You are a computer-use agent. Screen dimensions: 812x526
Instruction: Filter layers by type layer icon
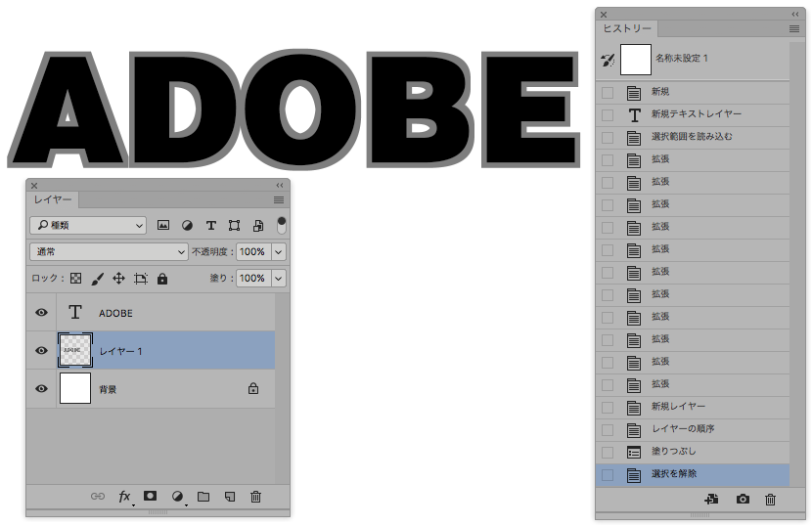coord(210,225)
